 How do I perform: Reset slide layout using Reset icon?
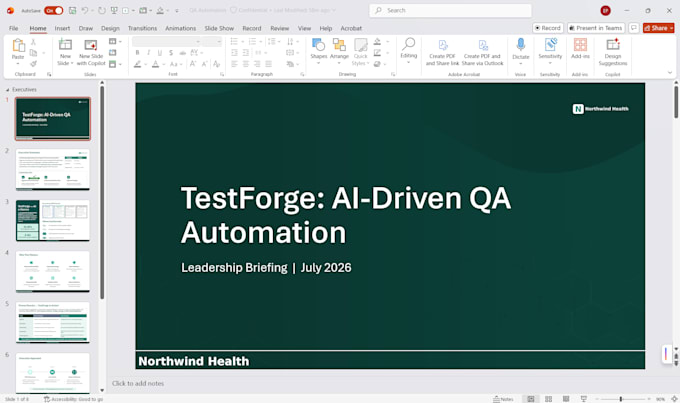click(113, 52)
